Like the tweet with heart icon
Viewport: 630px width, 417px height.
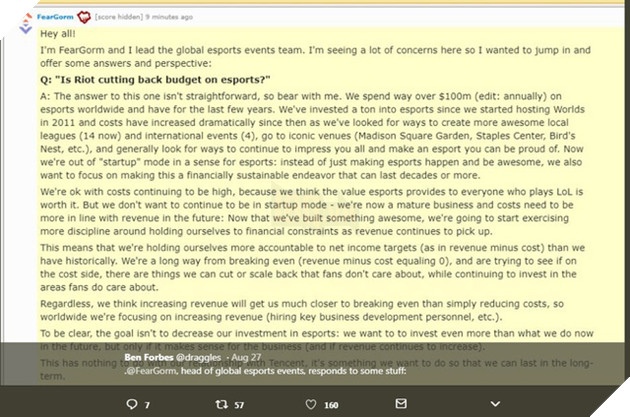pos(311,404)
